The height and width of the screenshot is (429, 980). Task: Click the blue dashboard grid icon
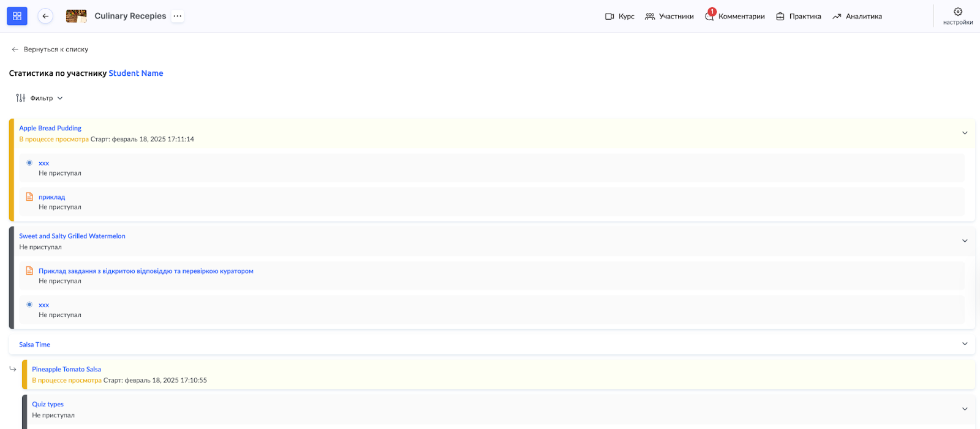tap(17, 16)
